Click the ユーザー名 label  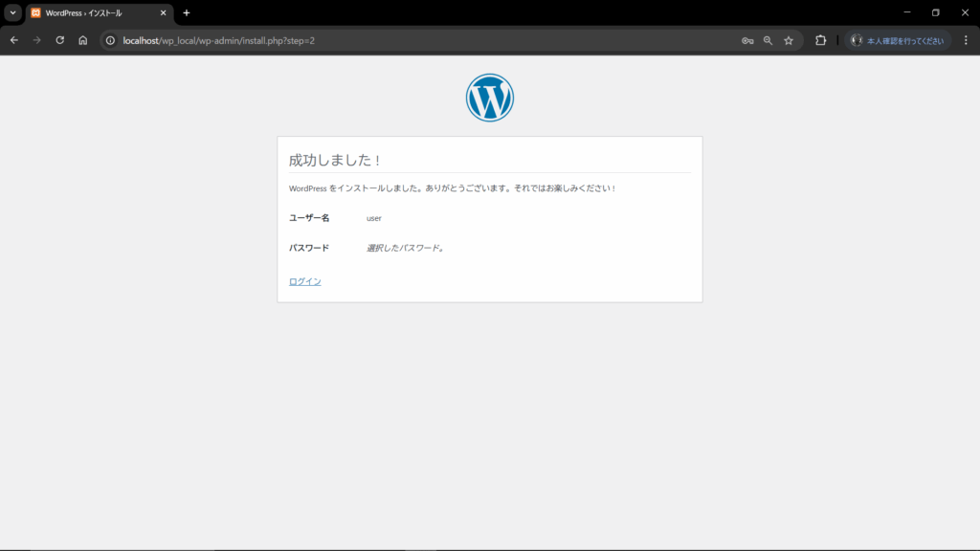pyautogui.click(x=309, y=218)
